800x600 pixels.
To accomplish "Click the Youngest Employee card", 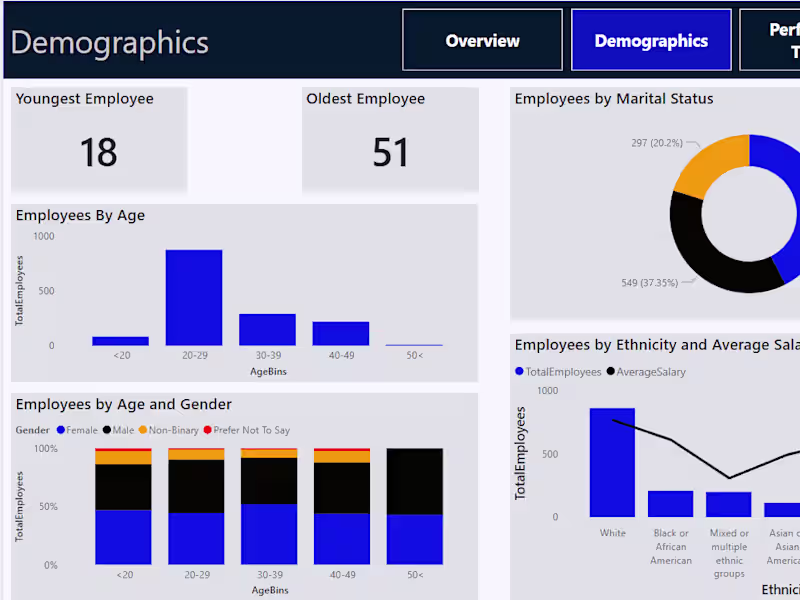I will point(98,140).
